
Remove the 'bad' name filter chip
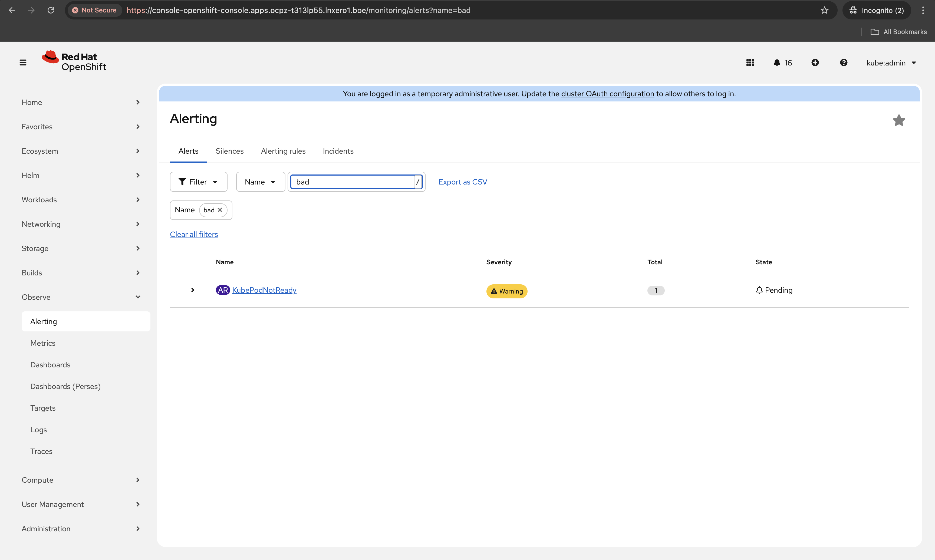tap(220, 210)
